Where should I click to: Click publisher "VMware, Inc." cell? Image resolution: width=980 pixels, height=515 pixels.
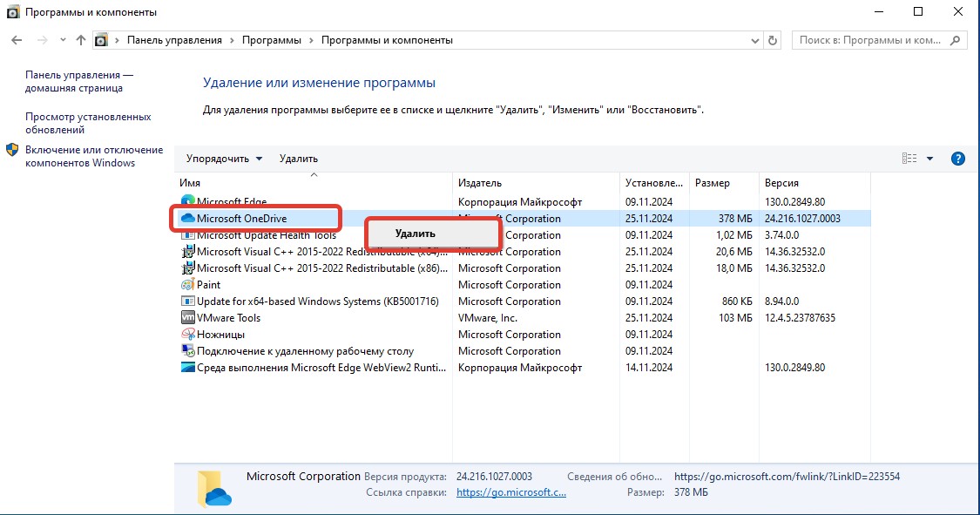pos(488,317)
